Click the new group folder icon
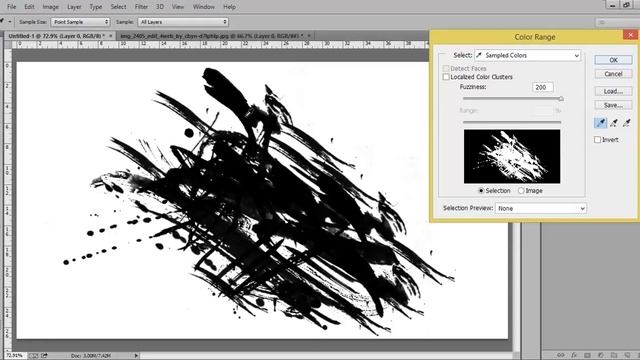 coord(614,355)
